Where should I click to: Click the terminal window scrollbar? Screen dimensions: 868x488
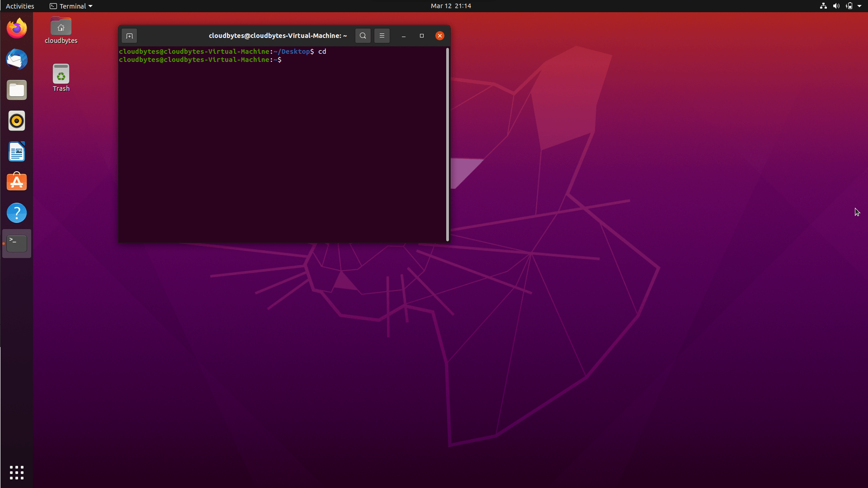pos(447,145)
